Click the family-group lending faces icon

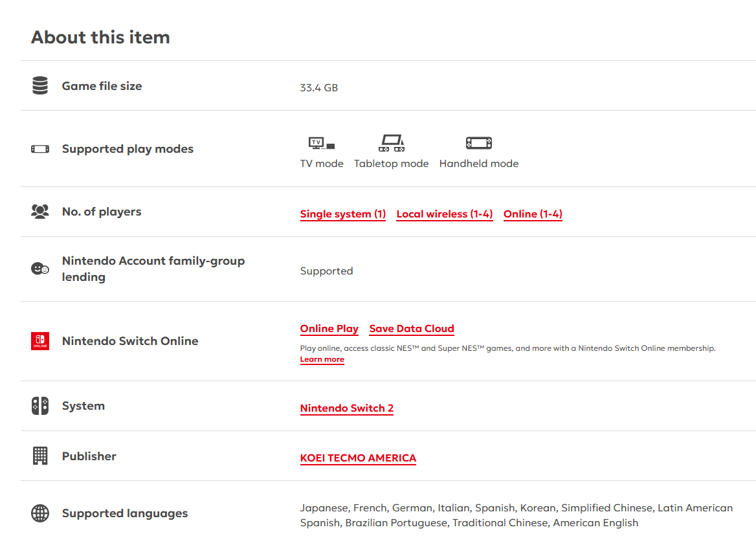coord(40,268)
